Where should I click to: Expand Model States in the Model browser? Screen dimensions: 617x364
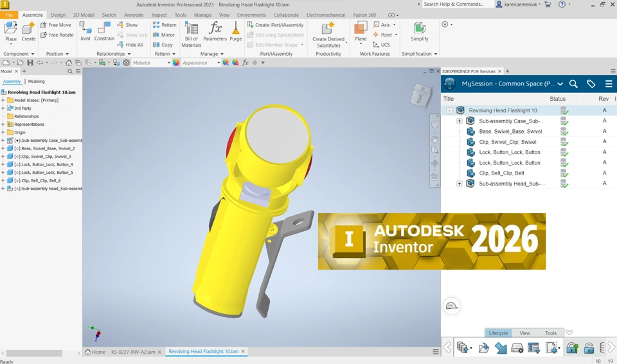(x=3, y=100)
